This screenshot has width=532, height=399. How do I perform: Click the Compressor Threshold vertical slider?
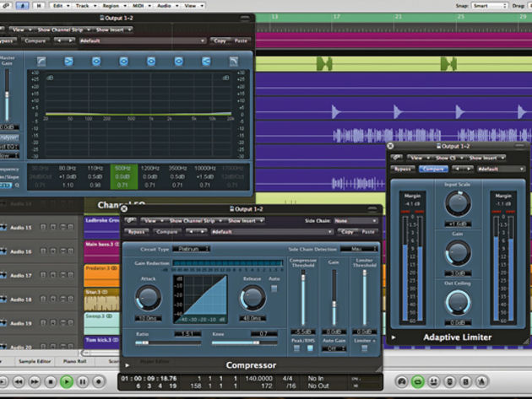(x=303, y=299)
